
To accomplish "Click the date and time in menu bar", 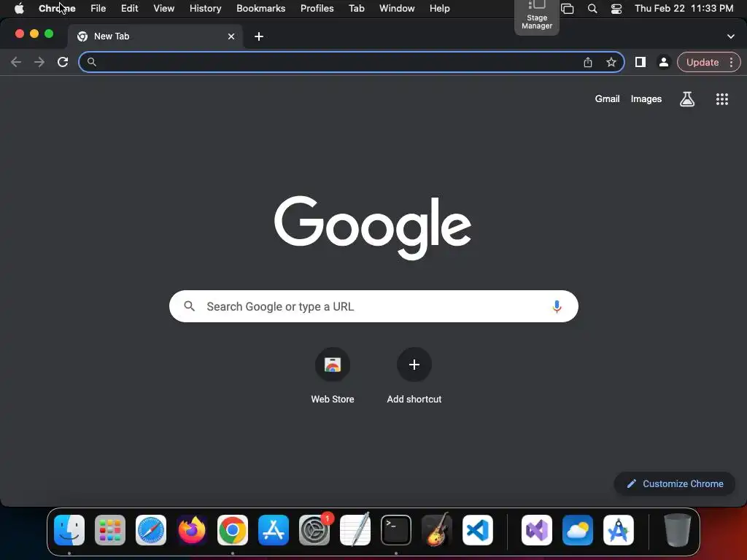I will point(684,9).
